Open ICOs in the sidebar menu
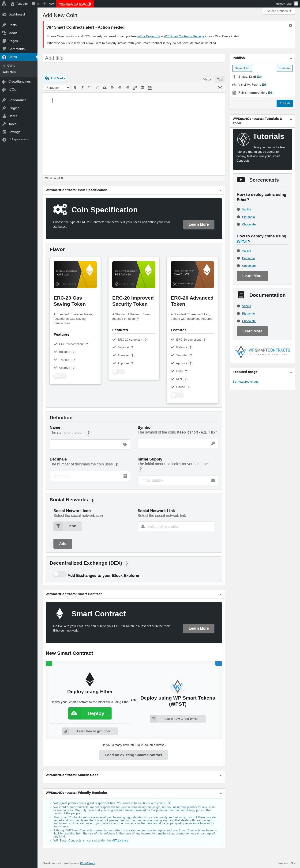 pos(19,90)
